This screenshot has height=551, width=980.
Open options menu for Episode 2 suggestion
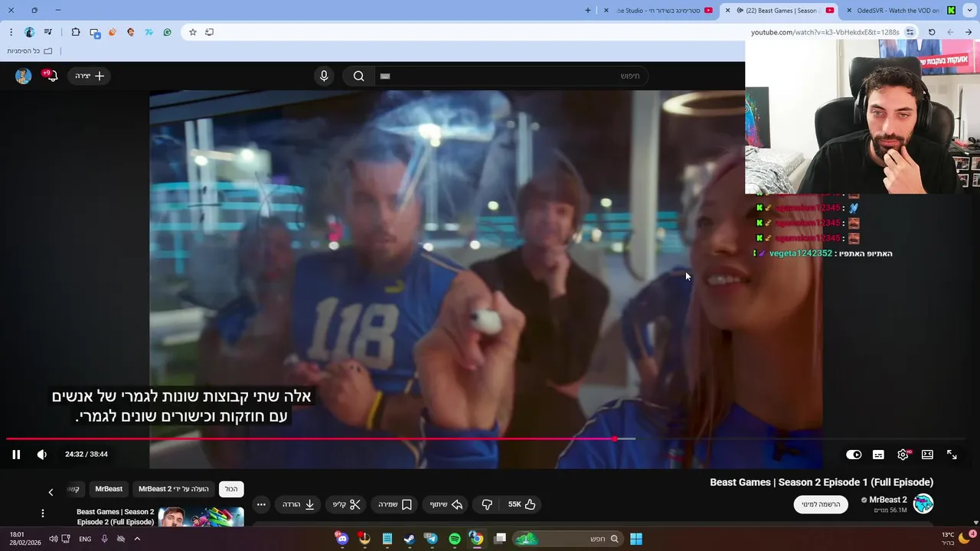(43, 513)
